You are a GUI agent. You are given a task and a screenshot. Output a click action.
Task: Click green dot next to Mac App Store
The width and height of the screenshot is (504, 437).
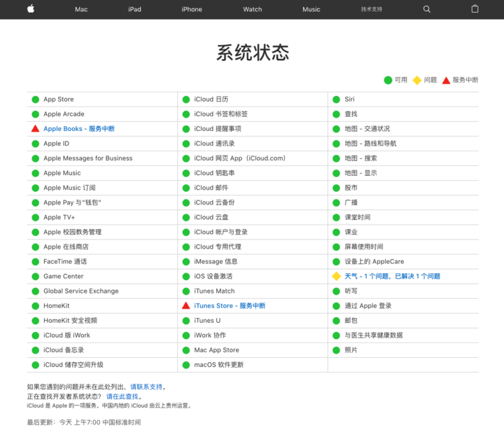[x=185, y=350]
